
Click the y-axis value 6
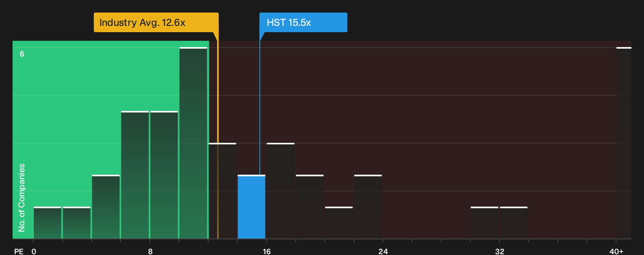click(x=22, y=54)
